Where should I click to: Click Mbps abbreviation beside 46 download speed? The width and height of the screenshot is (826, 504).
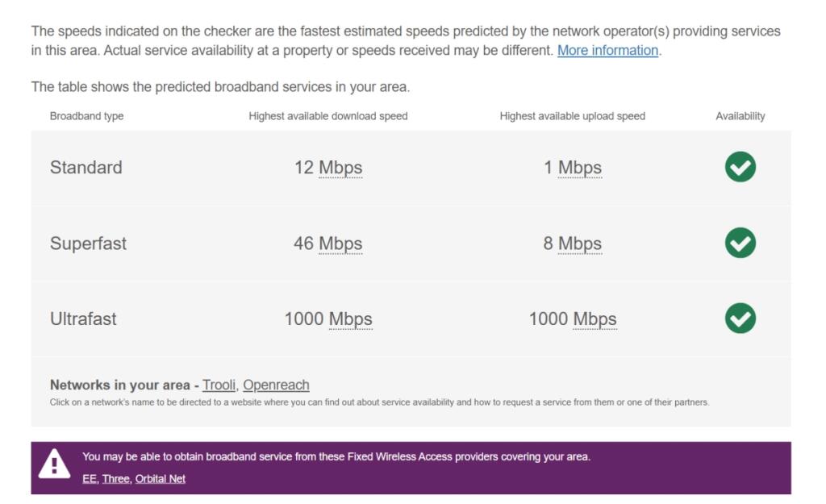tap(340, 244)
